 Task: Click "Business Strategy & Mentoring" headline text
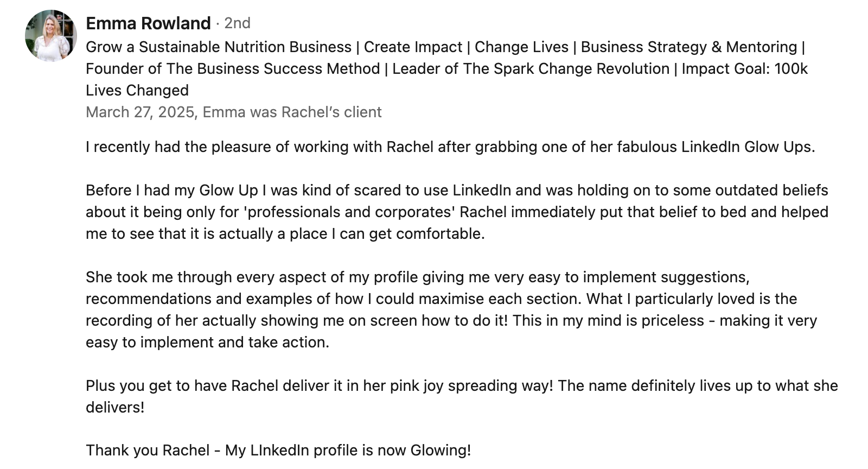pyautogui.click(x=688, y=47)
